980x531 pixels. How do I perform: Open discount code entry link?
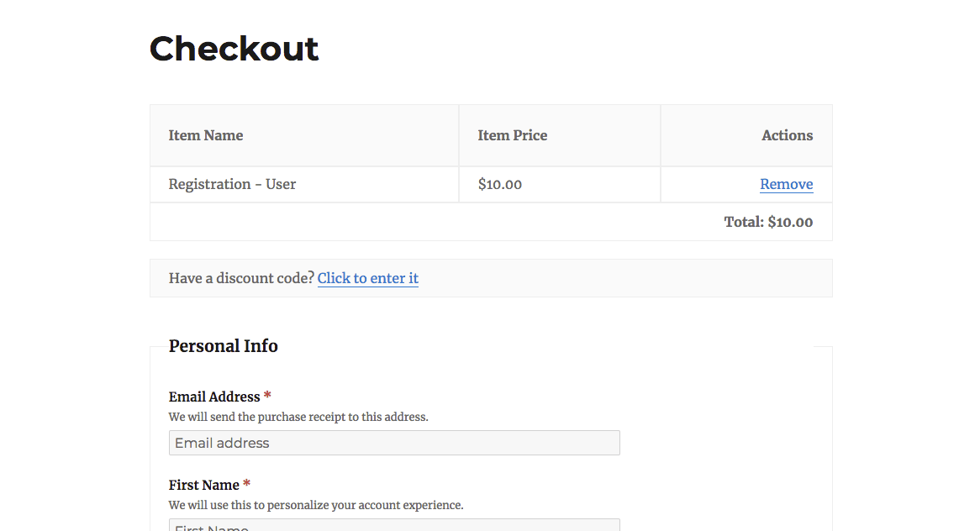point(367,278)
